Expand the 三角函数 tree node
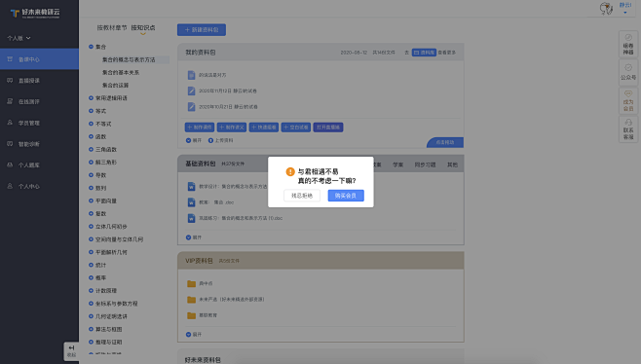This screenshot has height=364, width=641. (x=91, y=149)
